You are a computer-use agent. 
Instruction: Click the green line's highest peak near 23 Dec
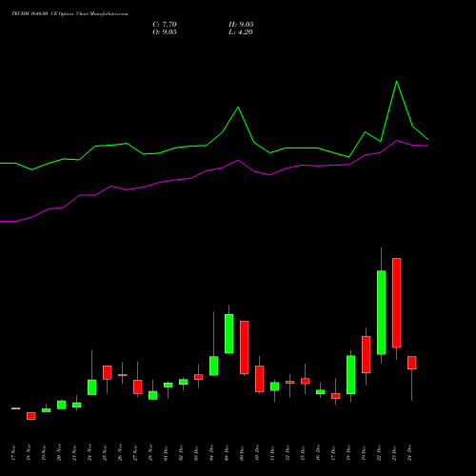pyautogui.click(x=396, y=82)
